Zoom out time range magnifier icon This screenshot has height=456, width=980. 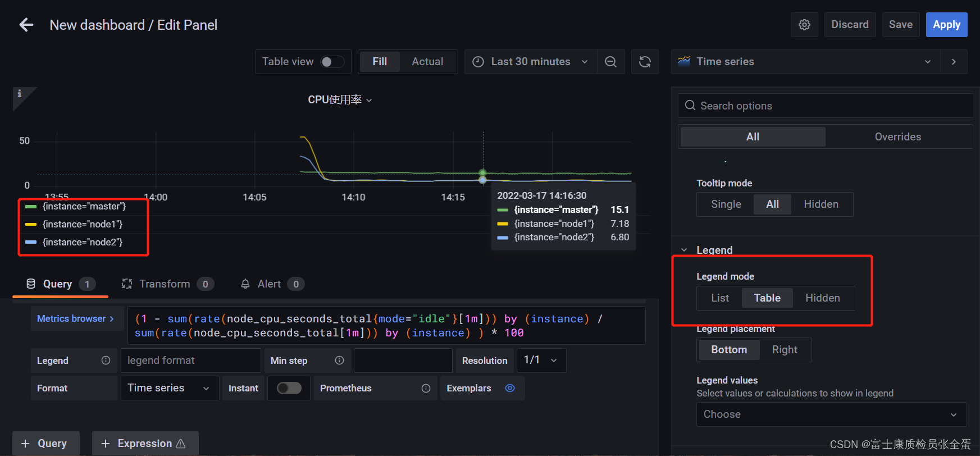(610, 62)
